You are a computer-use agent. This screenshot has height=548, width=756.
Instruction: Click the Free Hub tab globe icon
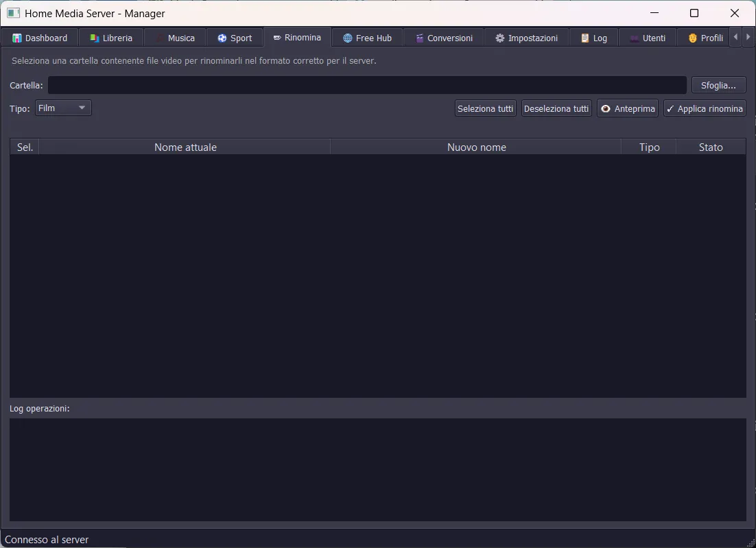pos(348,38)
